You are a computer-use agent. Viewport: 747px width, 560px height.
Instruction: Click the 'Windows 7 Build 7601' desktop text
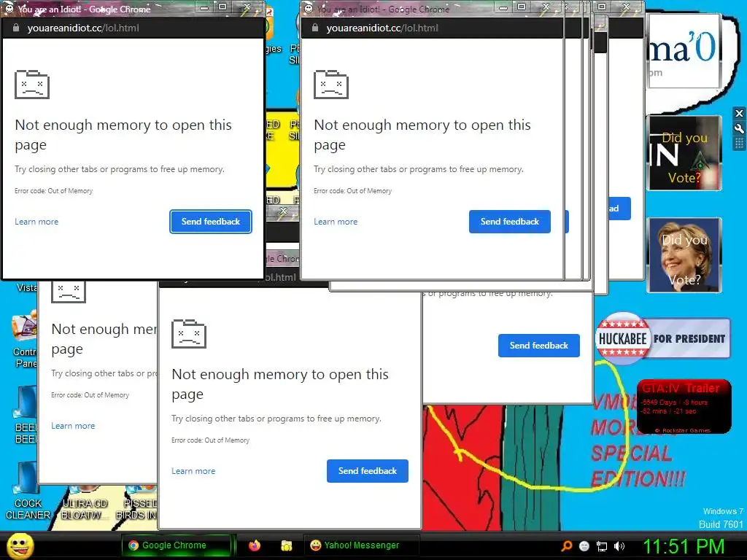pyautogui.click(x=721, y=518)
